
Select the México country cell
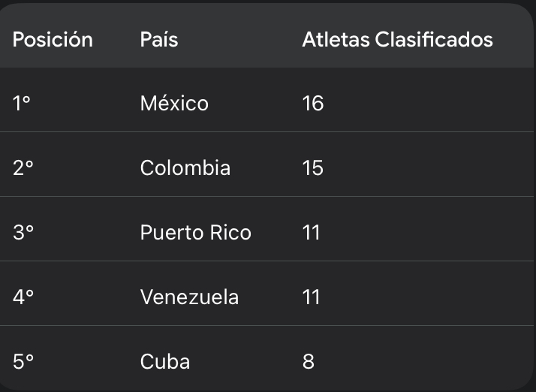point(174,103)
